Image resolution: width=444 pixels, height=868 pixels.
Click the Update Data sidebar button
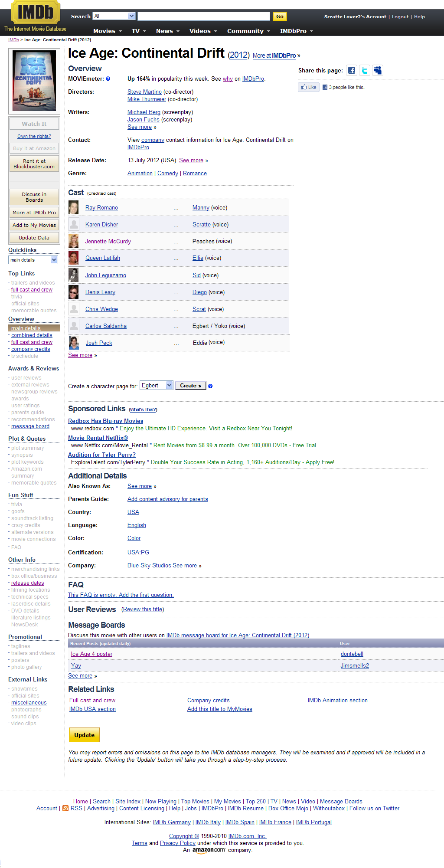(34, 238)
